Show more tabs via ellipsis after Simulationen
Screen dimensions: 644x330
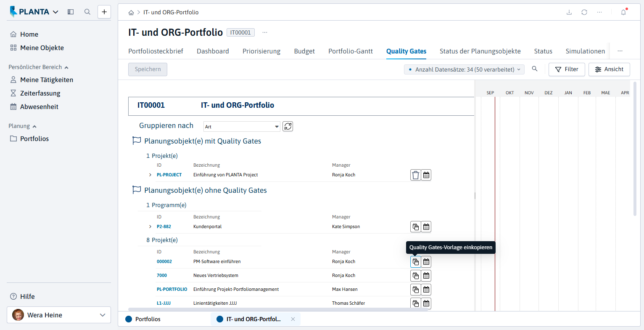click(x=620, y=51)
